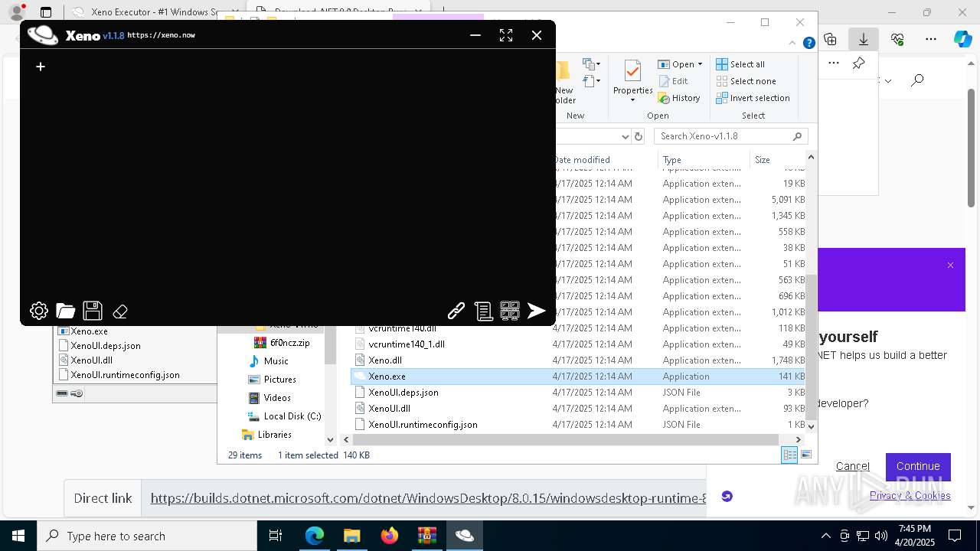The image size is (980, 551).
Task: Add a new script tab in Xeno
Action: [41, 67]
